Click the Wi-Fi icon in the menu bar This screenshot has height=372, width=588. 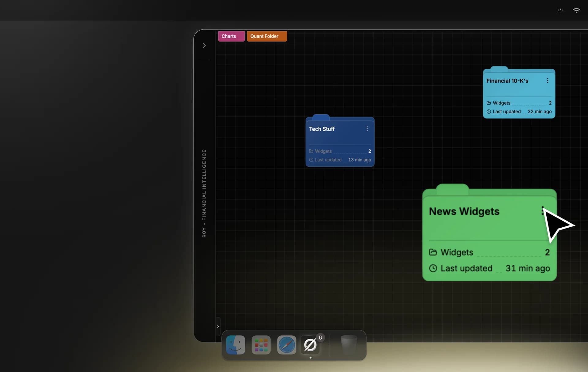point(577,10)
